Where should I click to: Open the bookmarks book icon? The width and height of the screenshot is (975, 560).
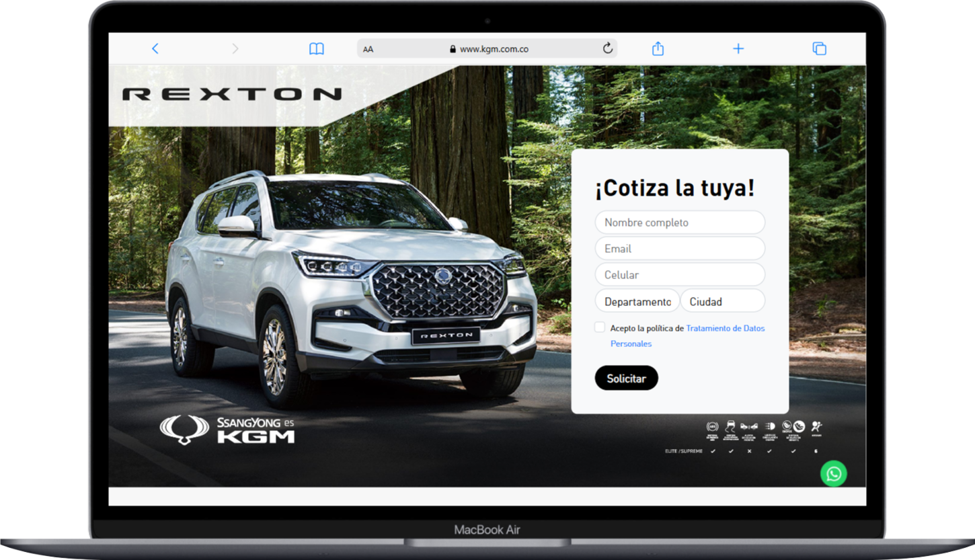(x=317, y=48)
